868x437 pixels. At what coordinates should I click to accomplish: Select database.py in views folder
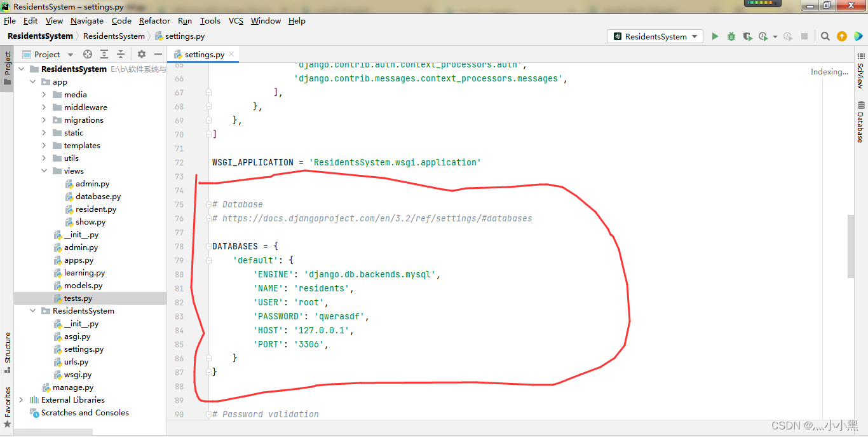coord(98,196)
